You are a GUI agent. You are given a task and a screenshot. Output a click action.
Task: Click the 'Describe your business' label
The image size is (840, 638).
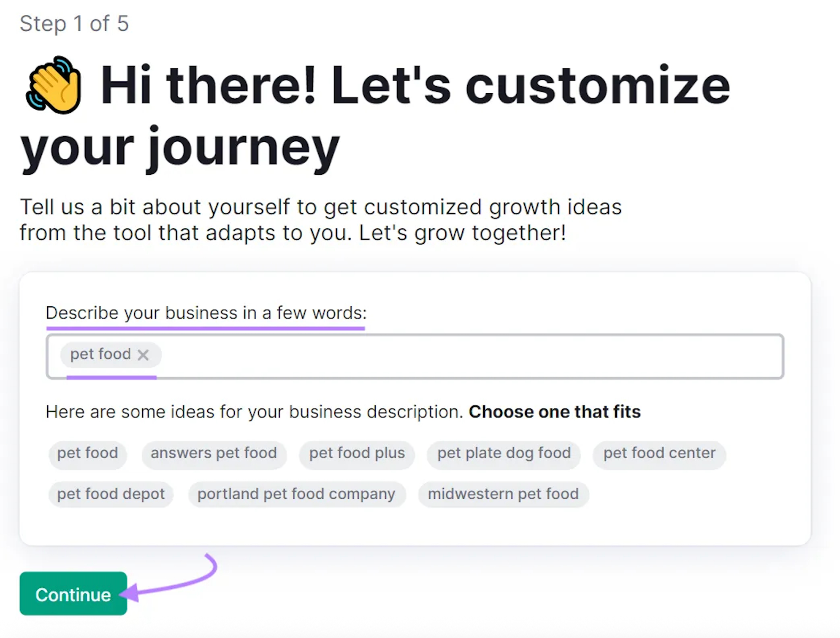[206, 313]
